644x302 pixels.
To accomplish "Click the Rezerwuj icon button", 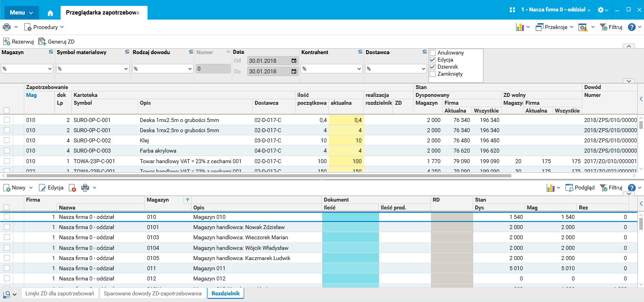I will coord(7,42).
